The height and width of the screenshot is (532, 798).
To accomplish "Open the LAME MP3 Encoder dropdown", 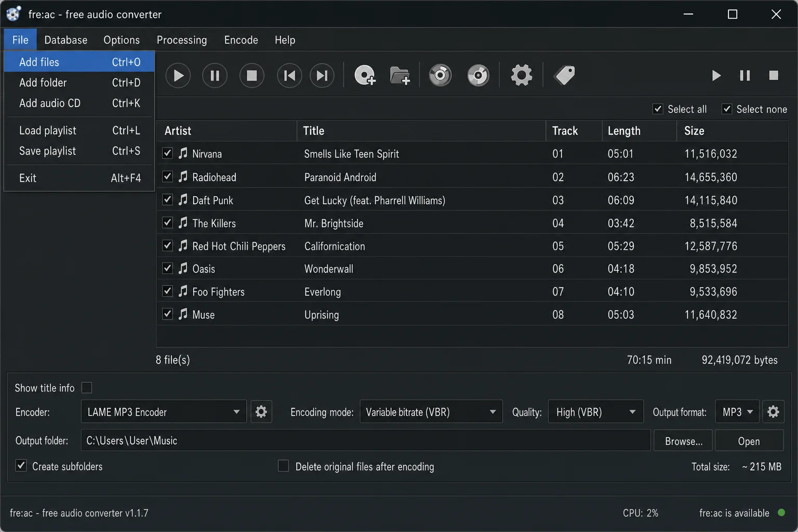I will (x=164, y=412).
